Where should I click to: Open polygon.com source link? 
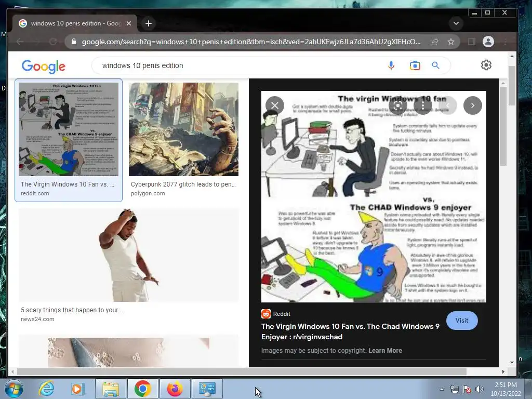pos(148,193)
